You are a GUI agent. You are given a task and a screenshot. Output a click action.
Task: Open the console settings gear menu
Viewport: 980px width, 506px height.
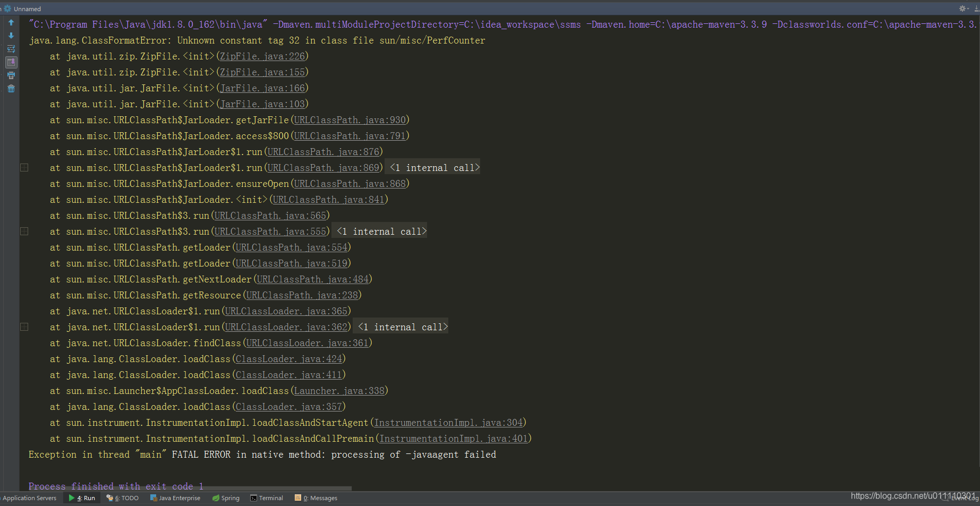[961, 8]
